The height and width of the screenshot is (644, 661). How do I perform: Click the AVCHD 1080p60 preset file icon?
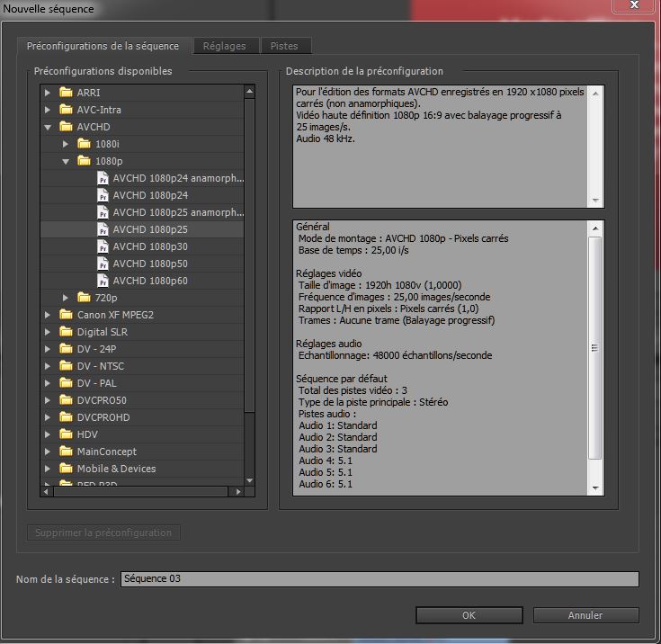pos(103,281)
